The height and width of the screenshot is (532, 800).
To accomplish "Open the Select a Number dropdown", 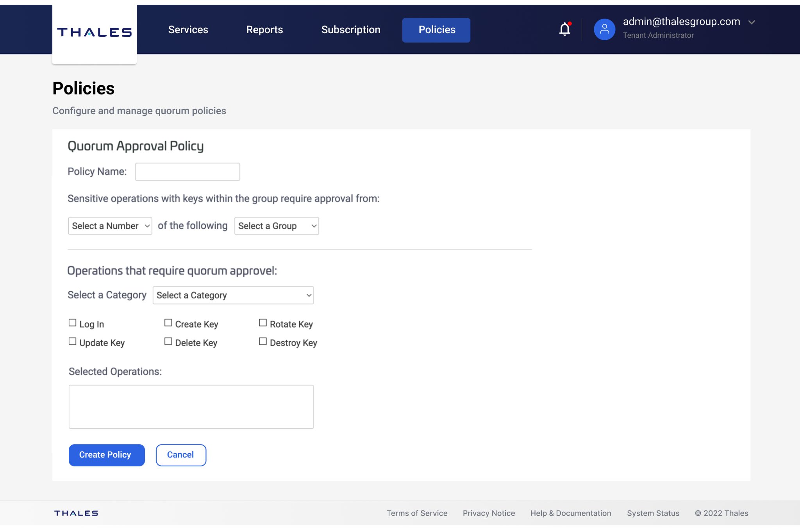I will pyautogui.click(x=110, y=226).
